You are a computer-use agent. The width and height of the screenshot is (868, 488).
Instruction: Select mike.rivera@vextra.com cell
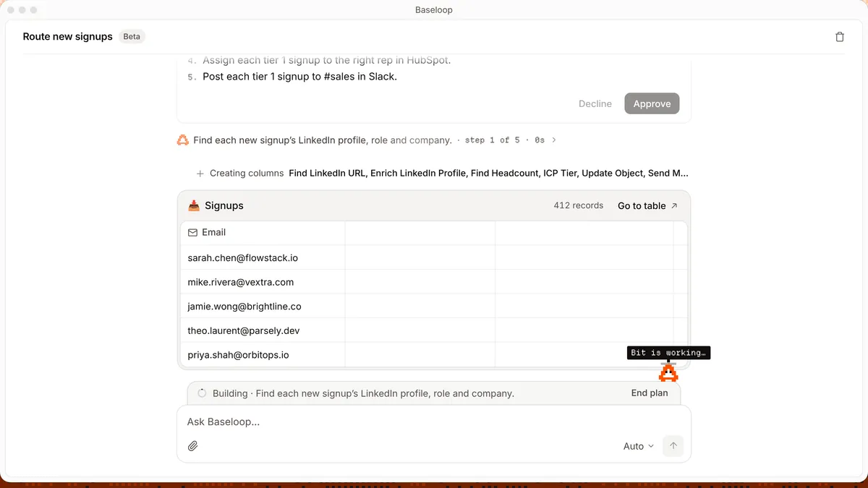[263, 282]
